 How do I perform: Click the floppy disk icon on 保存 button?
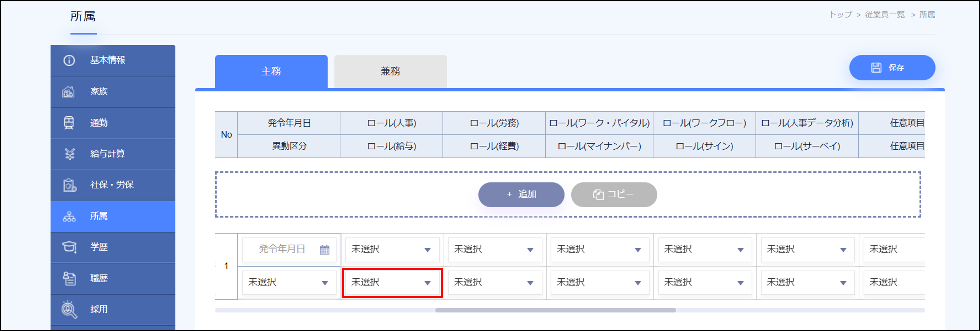pos(876,68)
